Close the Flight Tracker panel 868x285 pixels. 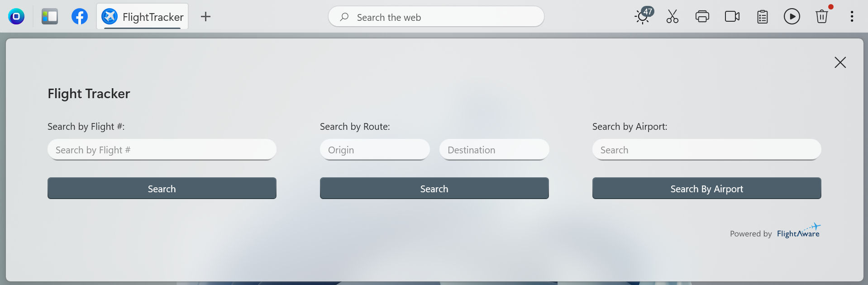[840, 62]
